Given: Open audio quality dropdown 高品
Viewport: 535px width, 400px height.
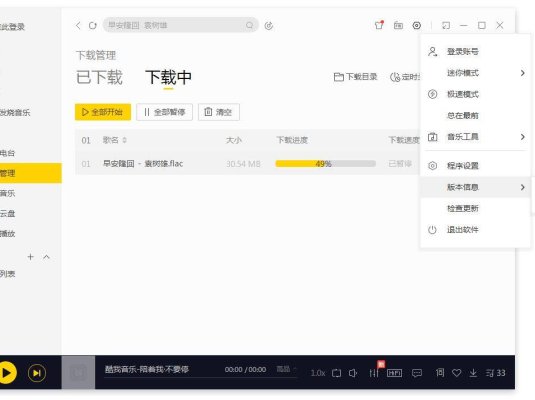Looking at the screenshot, I should [286, 369].
